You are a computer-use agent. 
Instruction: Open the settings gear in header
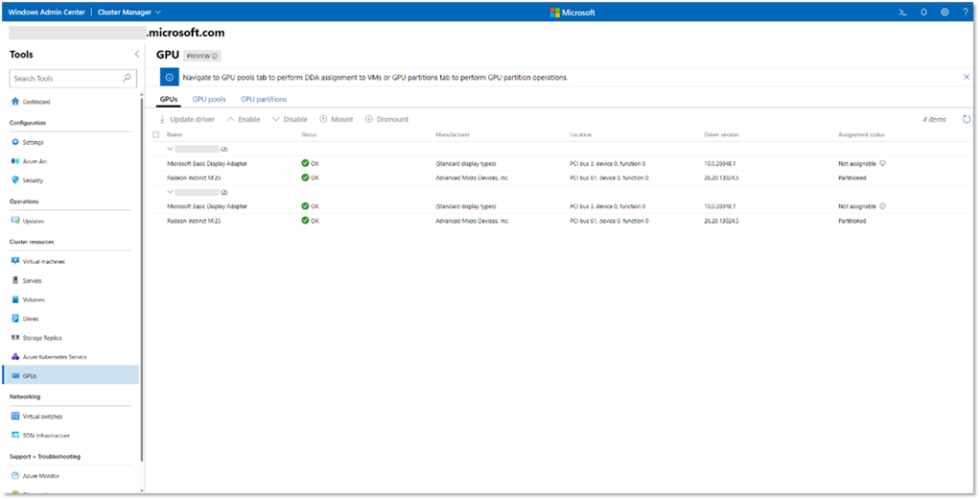click(x=945, y=12)
